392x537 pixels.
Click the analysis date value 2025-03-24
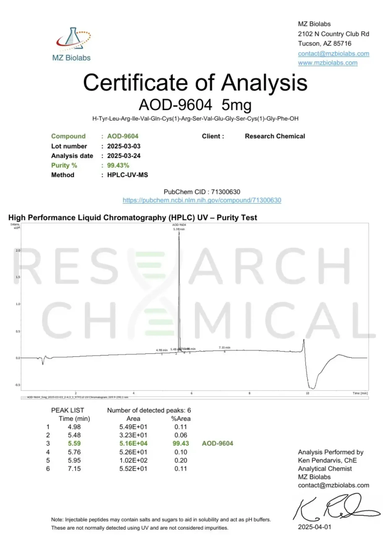[124, 156]
